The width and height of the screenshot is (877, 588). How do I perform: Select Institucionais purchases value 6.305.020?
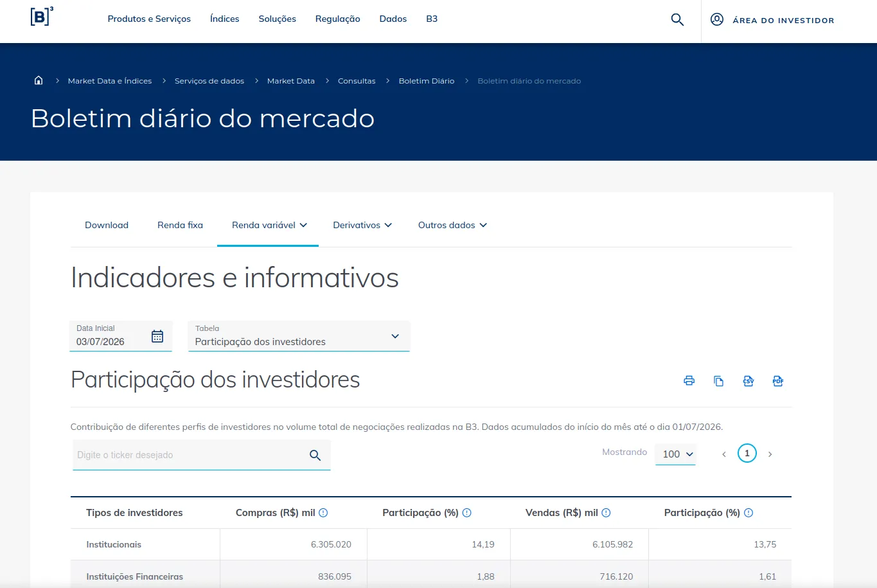point(331,544)
